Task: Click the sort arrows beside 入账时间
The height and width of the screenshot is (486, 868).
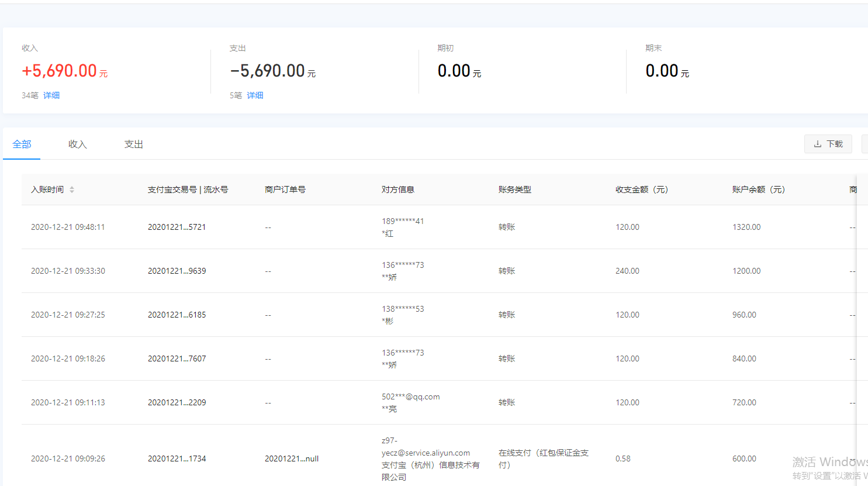Action: coord(72,189)
